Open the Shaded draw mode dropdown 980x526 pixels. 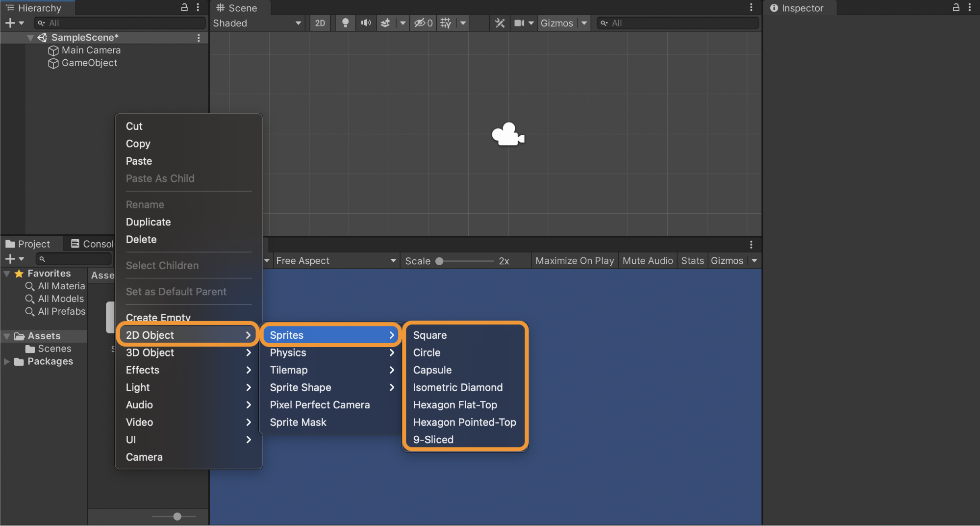pos(257,23)
